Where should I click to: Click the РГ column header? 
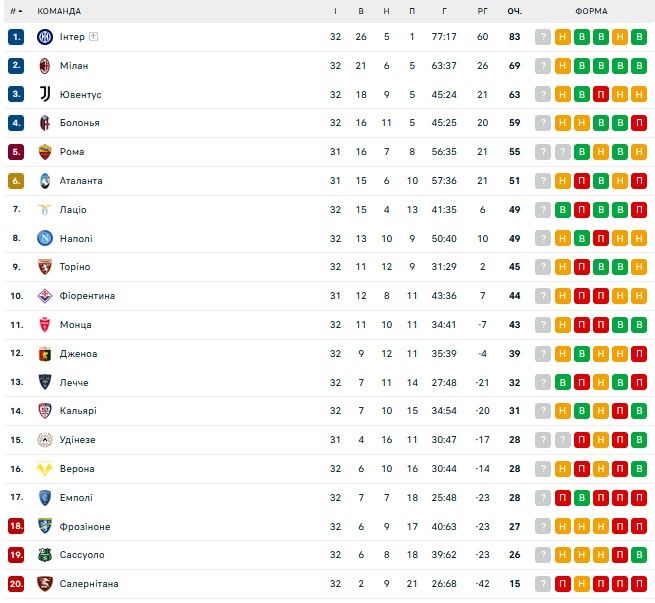tap(482, 11)
